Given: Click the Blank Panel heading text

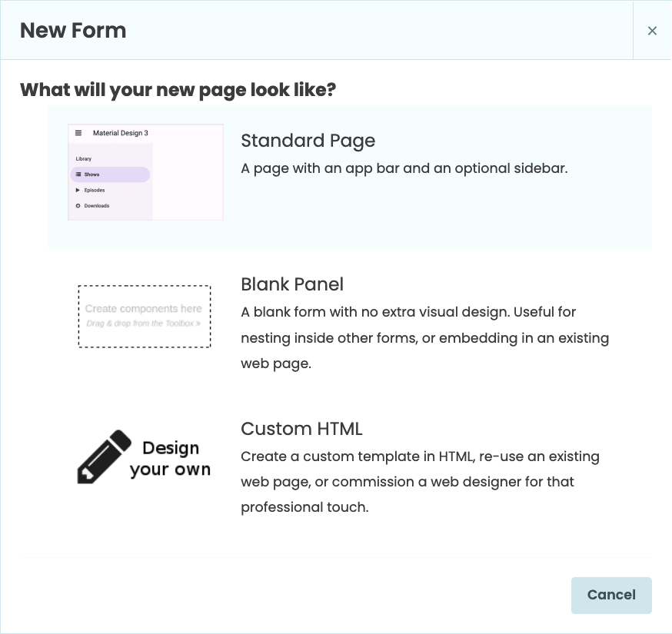Looking at the screenshot, I should [292, 284].
